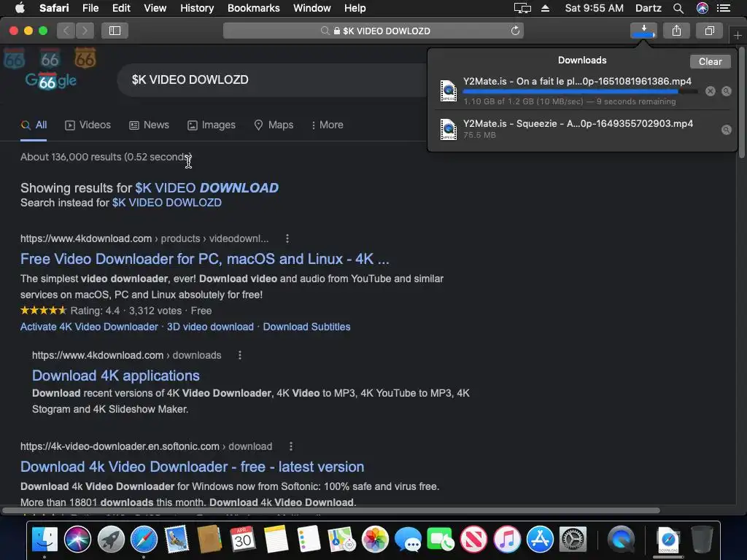
Task: Click Siri icon in menu bar
Action: [x=703, y=8]
